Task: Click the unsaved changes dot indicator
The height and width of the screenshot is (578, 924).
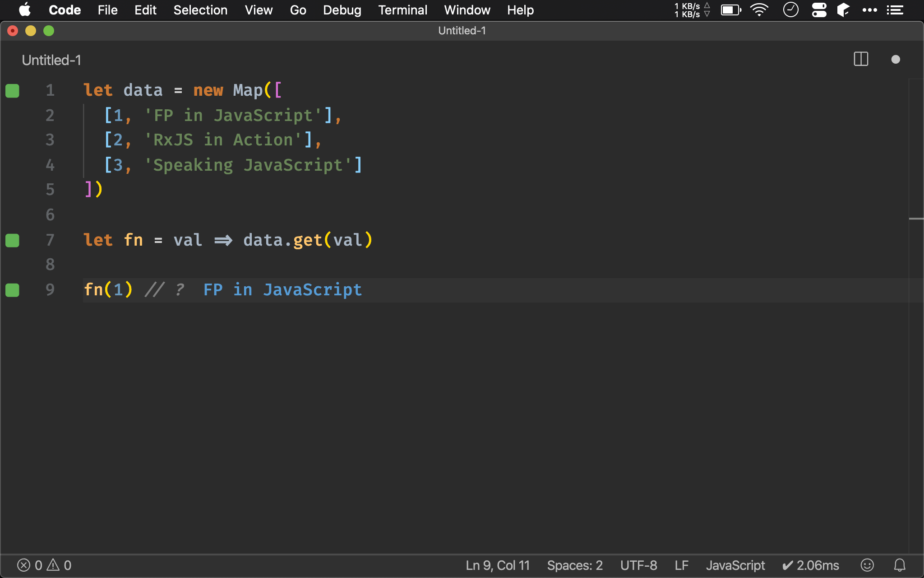Action: [x=896, y=60]
